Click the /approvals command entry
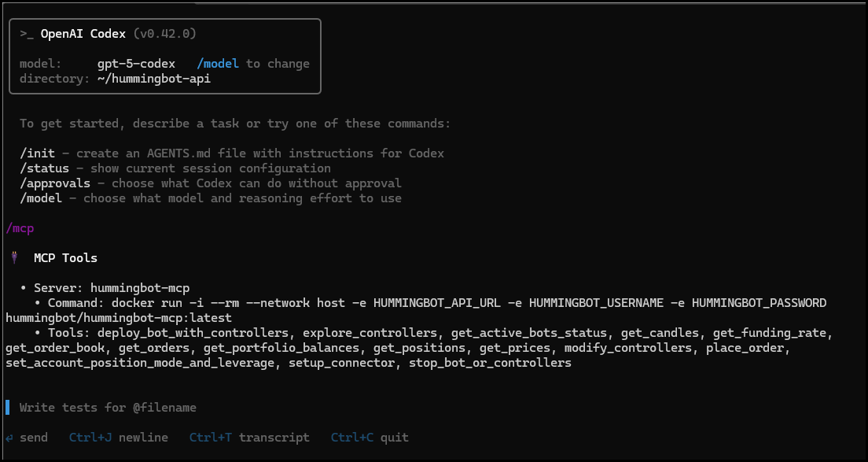Screen dimensions: 868x462 click(x=54, y=183)
